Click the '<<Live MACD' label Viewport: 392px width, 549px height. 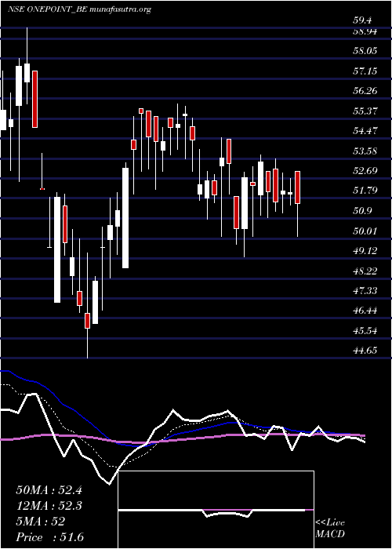pos(330,529)
